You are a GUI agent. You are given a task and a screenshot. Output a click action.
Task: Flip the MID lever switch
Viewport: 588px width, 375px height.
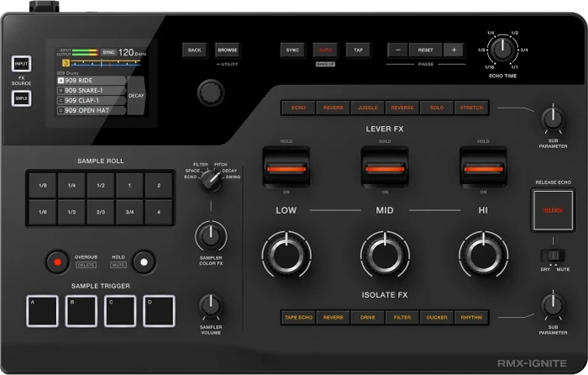(385, 167)
